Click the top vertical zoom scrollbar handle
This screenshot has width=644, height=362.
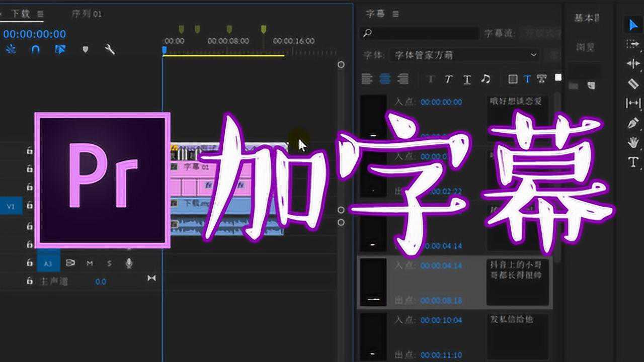341,65
